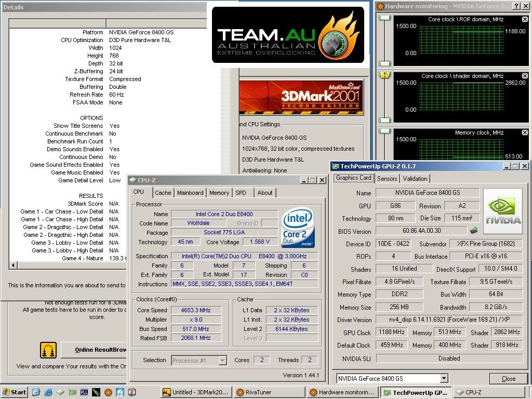This screenshot has width=532, height=399.
Task: Click the Memory clock graph upper slider handle
Action: (x=385, y=131)
